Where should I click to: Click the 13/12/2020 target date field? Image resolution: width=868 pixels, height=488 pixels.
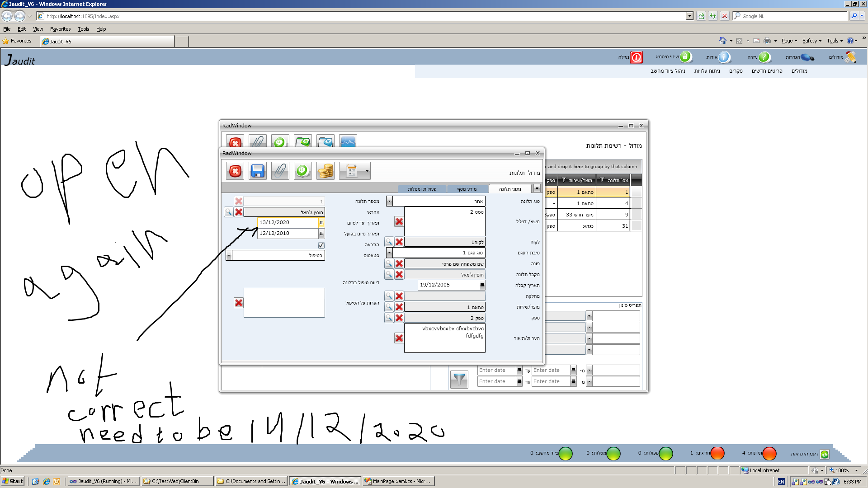coord(288,222)
